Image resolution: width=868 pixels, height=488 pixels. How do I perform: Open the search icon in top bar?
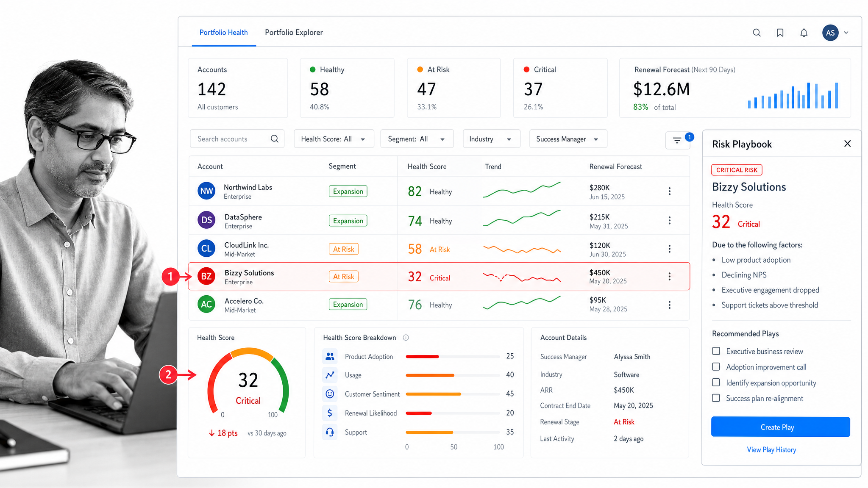[x=757, y=33]
